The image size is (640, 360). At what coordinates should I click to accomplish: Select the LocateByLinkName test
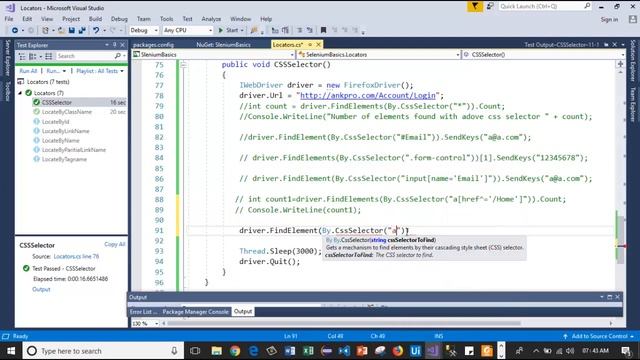(x=65, y=131)
